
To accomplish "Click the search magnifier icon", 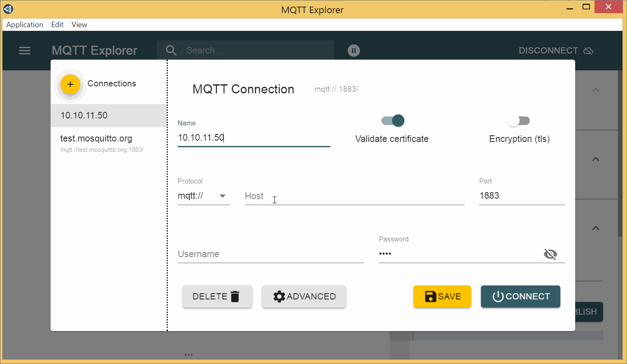I will coord(171,51).
